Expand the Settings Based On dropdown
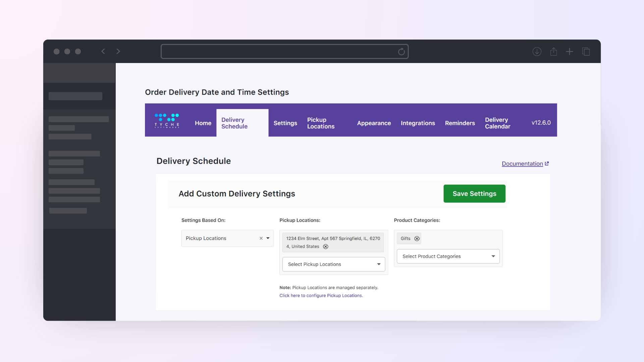The image size is (644, 362). [268, 238]
